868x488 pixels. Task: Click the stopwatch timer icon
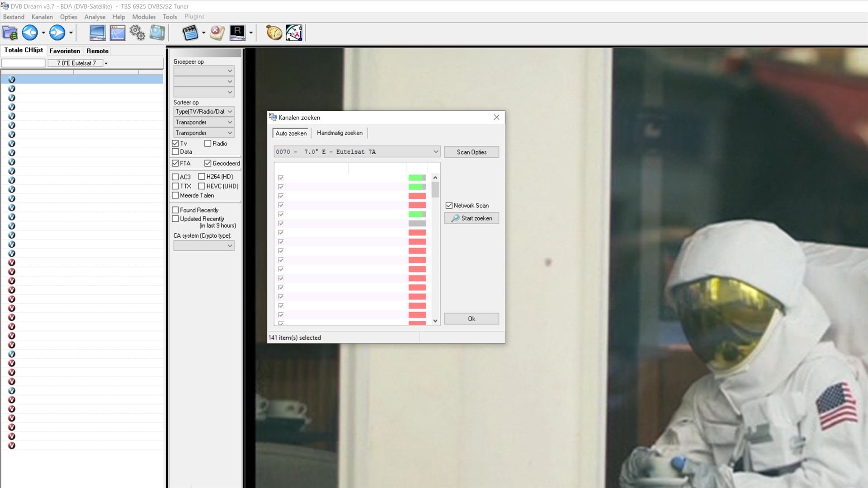(x=274, y=33)
